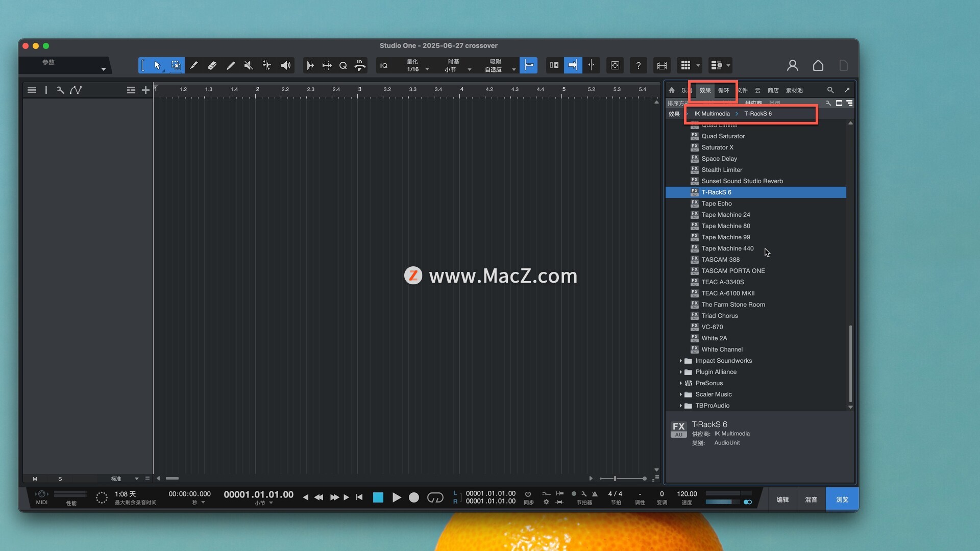Toggle Autoscroll arrow button

pyautogui.click(x=573, y=65)
